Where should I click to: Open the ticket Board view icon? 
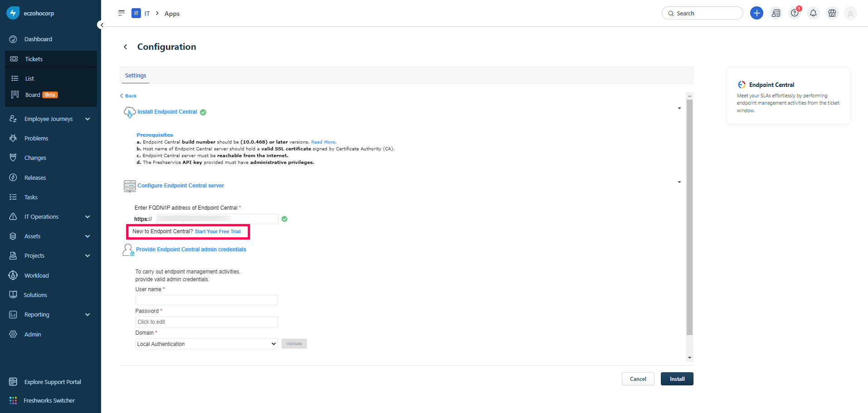(15, 95)
